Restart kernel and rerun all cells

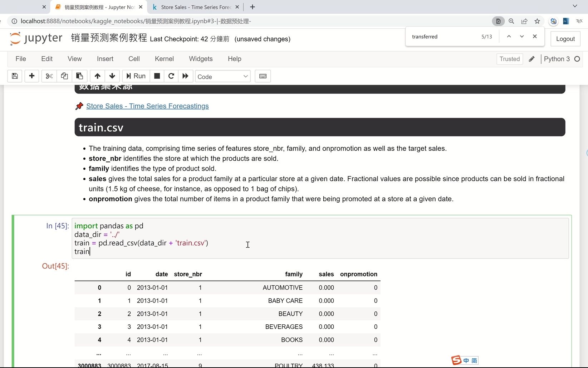click(x=185, y=76)
